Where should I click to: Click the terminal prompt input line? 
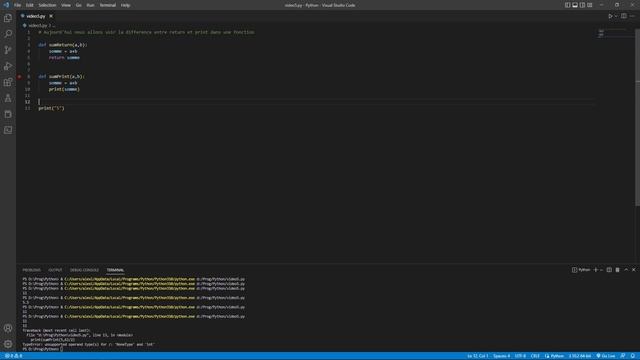point(43,349)
